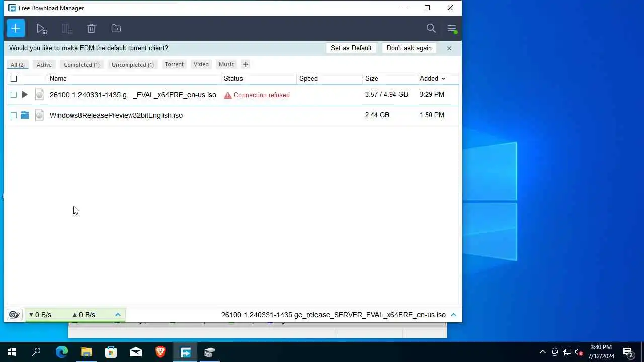Viewport: 644px width, 362px height.
Task: Move selected download to folder icon
Action: [116, 29]
